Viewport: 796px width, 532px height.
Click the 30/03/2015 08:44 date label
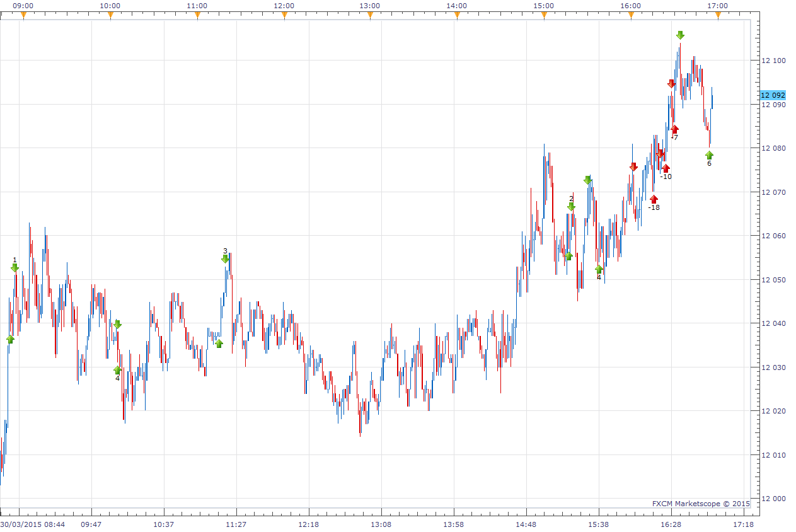click(32, 524)
